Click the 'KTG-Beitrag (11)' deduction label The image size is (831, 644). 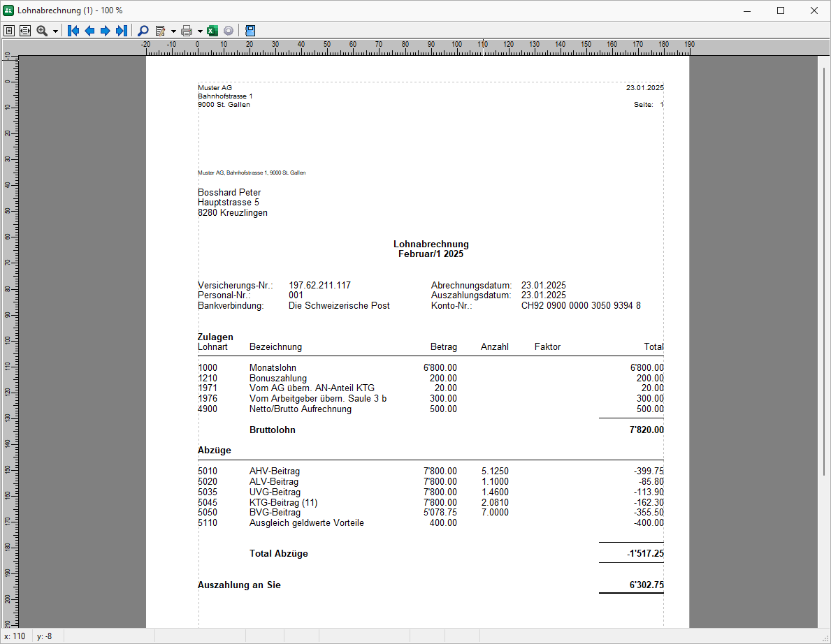tap(284, 503)
